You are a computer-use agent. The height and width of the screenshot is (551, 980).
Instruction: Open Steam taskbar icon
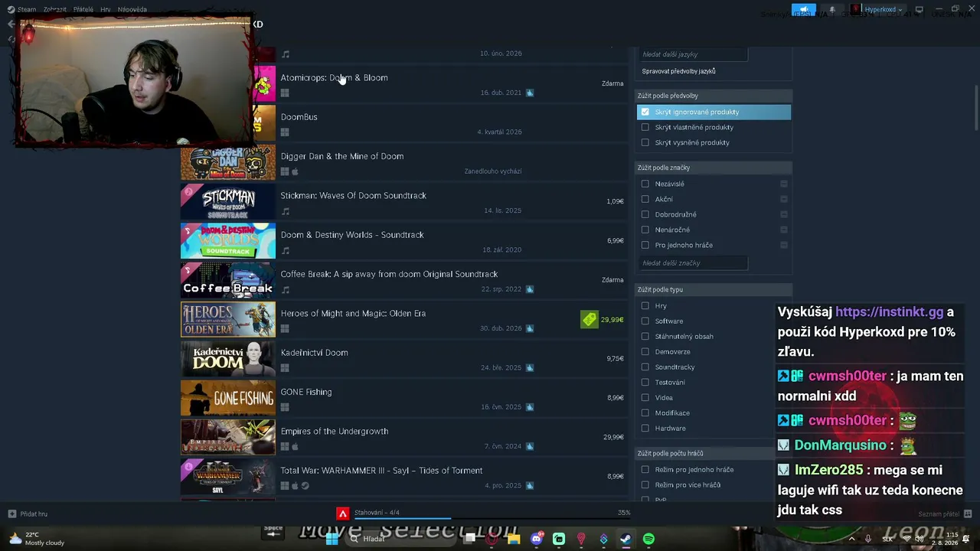(626, 539)
